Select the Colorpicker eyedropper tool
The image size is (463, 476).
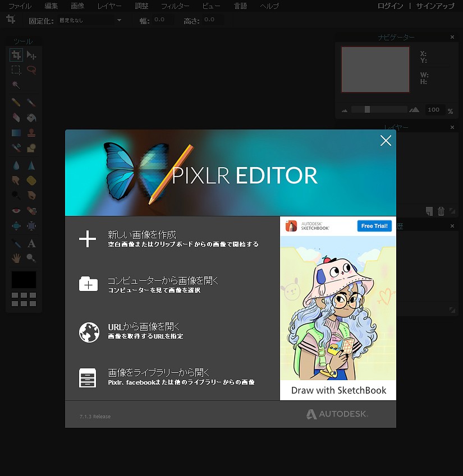pyautogui.click(x=16, y=243)
